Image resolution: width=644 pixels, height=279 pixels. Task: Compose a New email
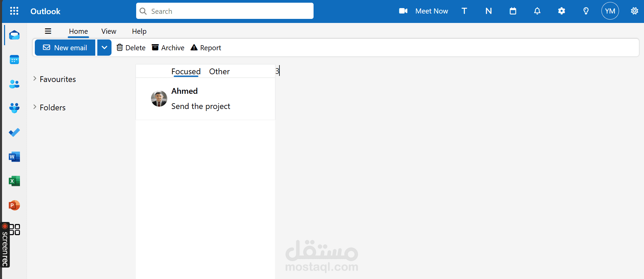coord(65,48)
